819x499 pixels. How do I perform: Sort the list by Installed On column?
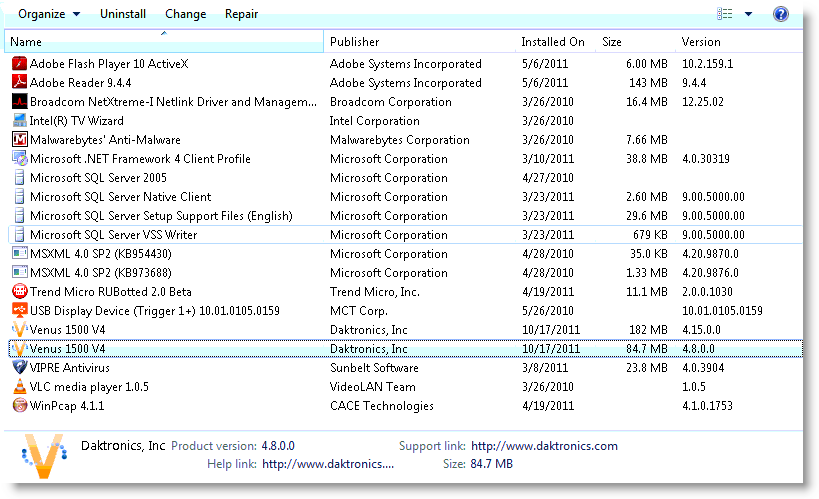point(552,42)
